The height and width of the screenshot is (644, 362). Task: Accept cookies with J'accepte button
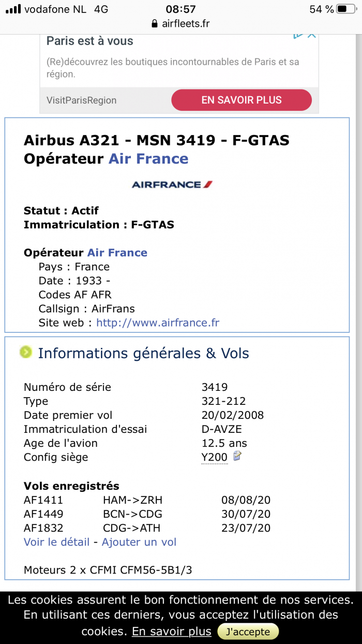[248, 632]
